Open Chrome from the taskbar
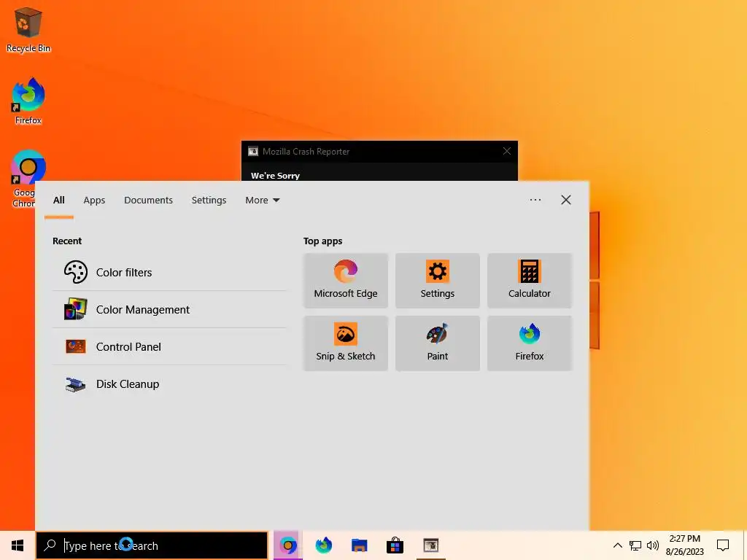Viewport: 747px width, 560px height. coord(287,545)
